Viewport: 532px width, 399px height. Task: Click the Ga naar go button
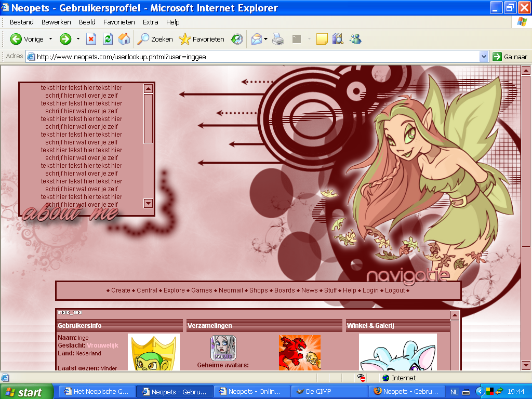coord(510,57)
